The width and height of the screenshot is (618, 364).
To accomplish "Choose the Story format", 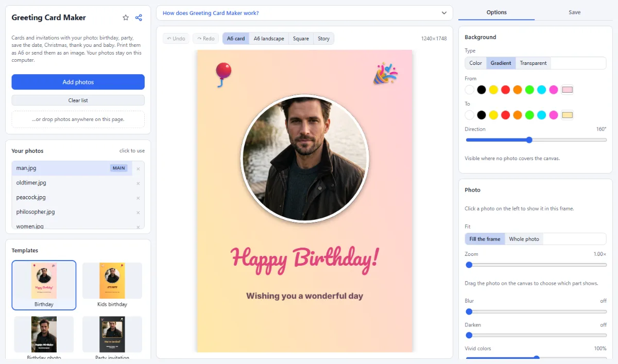I will click(323, 39).
